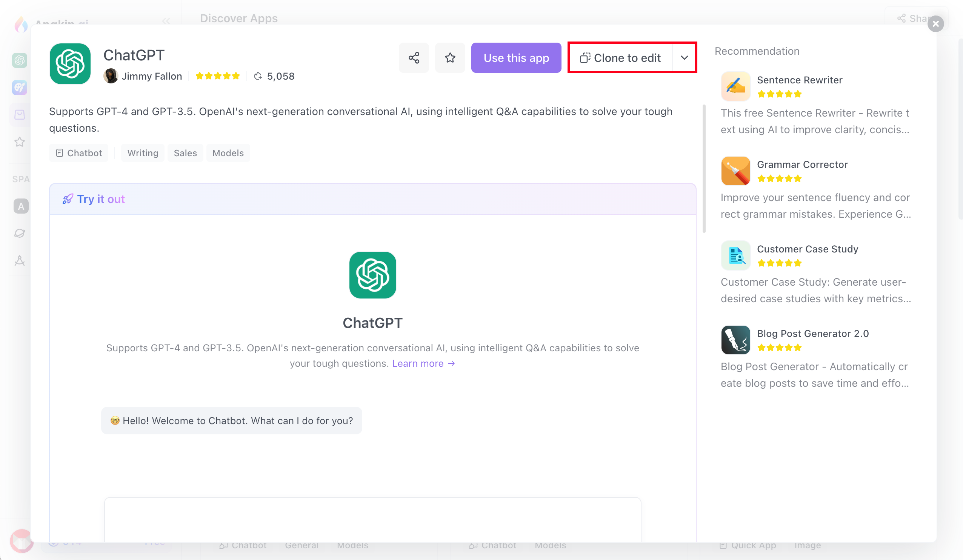
Task: Select the Models tag
Action: click(x=228, y=153)
